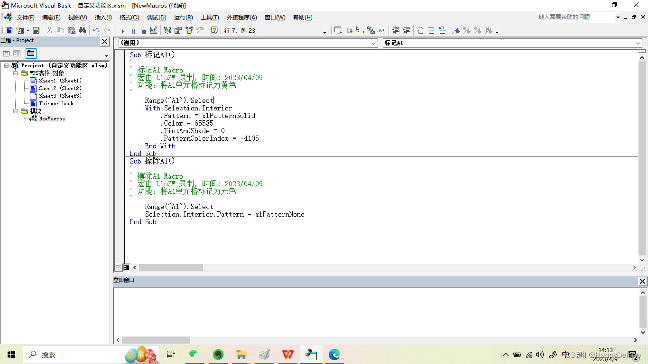Click the Undo arrow icon

coord(96,30)
